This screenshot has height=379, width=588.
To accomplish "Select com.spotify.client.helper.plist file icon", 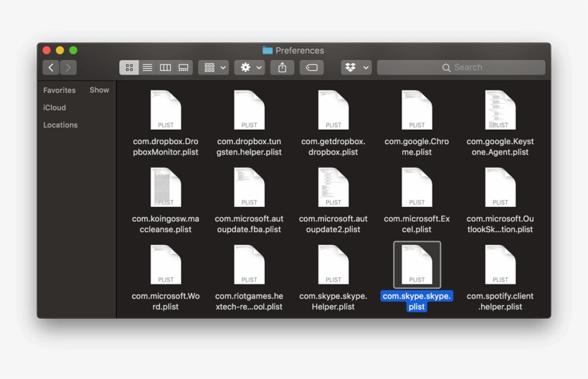I will (x=501, y=264).
